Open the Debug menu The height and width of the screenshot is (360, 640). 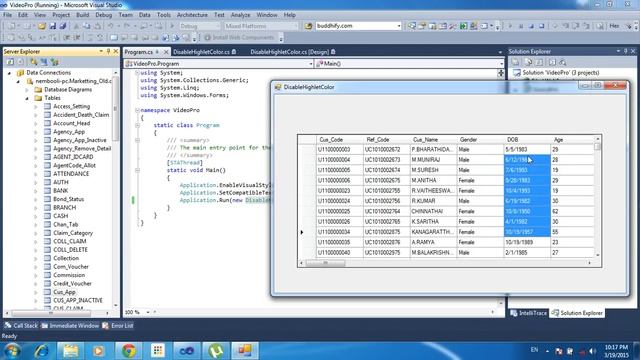(x=103, y=15)
